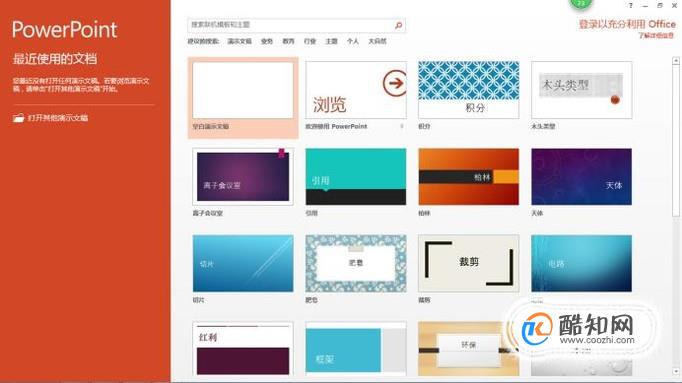Click the folder icon for opening other presentations

18,118
